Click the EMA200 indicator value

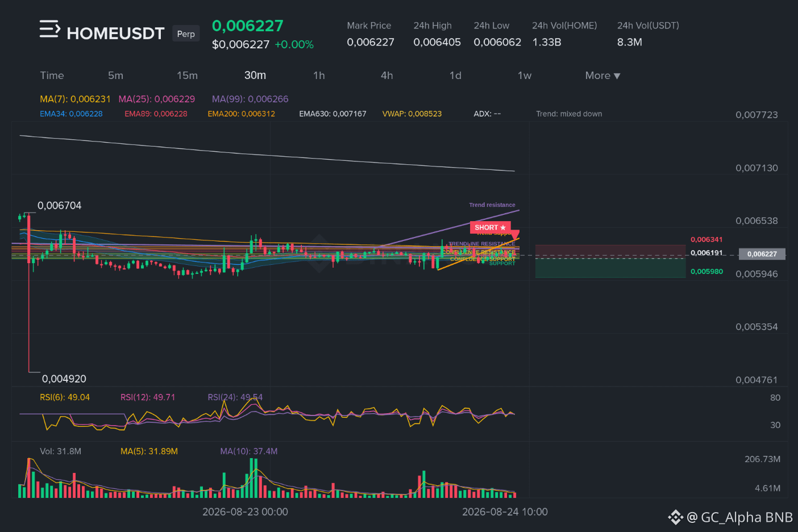point(241,114)
